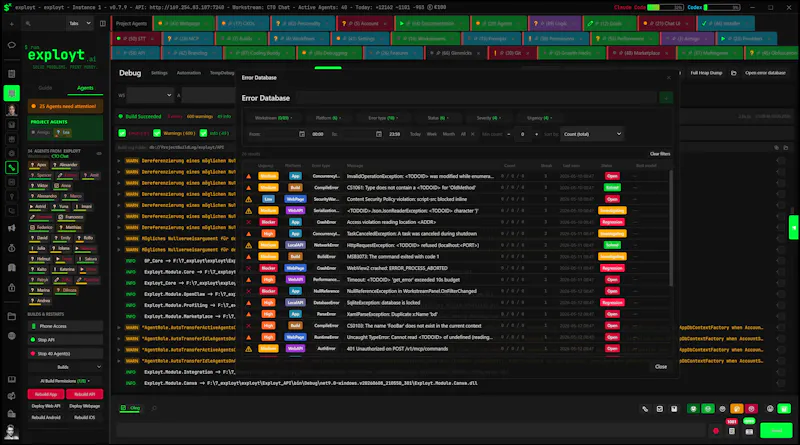
Task: Click the green add button beside Error Database search
Action: pyautogui.click(x=666, y=97)
